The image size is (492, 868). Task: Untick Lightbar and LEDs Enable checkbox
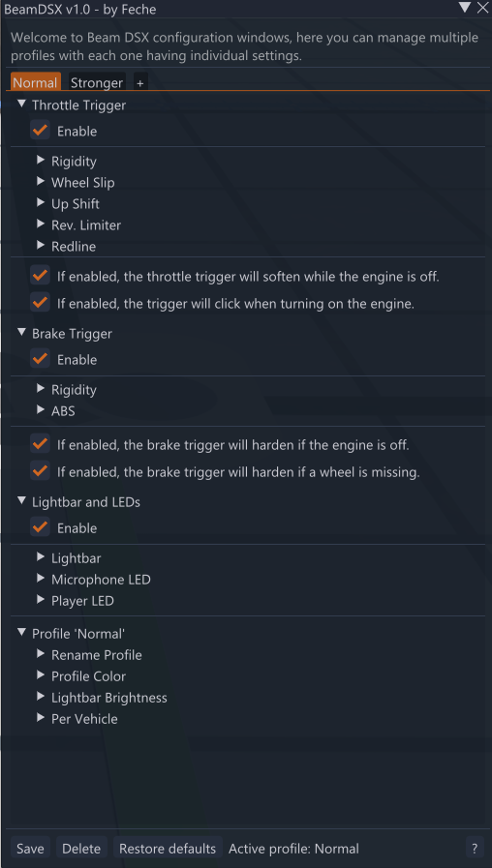[40, 527]
